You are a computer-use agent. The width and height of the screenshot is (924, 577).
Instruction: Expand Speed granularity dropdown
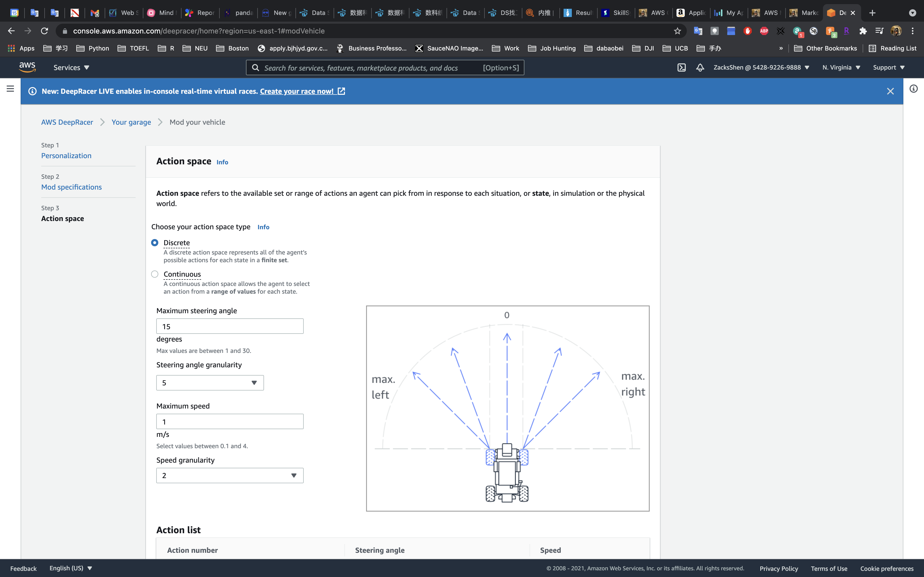pos(229,476)
